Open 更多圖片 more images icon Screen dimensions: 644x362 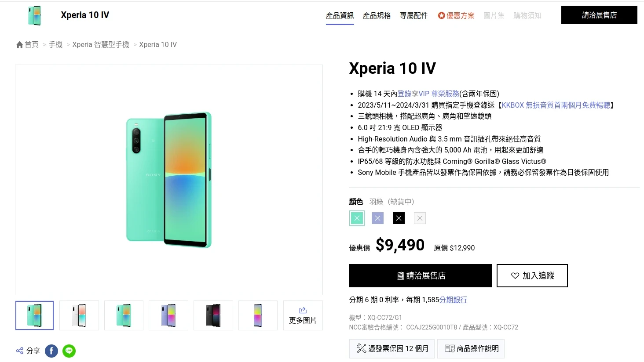coord(303,310)
